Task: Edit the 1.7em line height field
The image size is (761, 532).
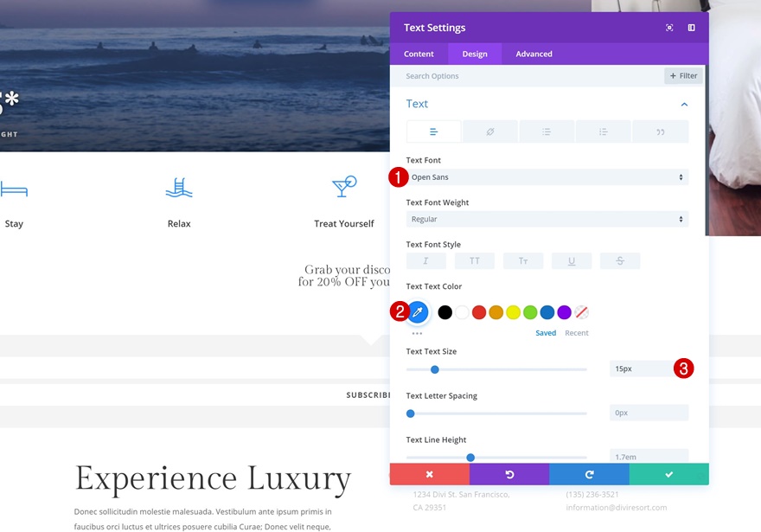Action: [x=649, y=457]
